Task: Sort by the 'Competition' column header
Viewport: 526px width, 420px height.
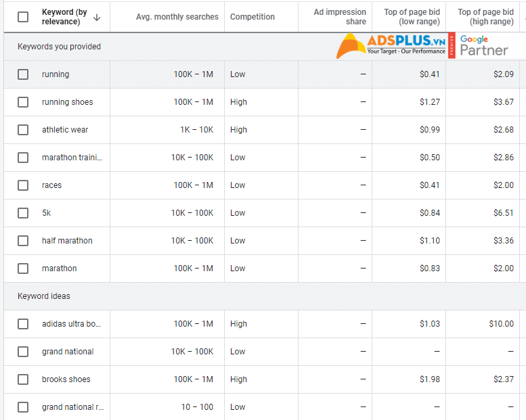Action: click(253, 17)
